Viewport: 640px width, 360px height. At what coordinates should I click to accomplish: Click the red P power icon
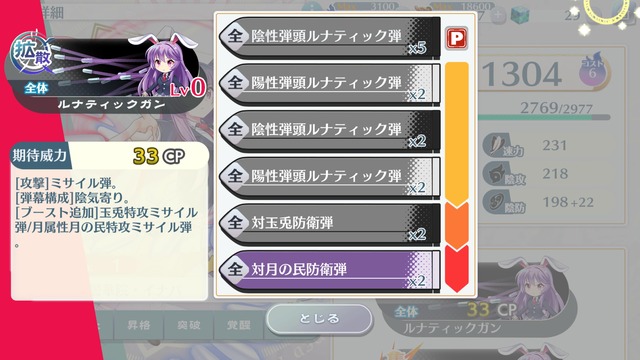click(x=456, y=39)
